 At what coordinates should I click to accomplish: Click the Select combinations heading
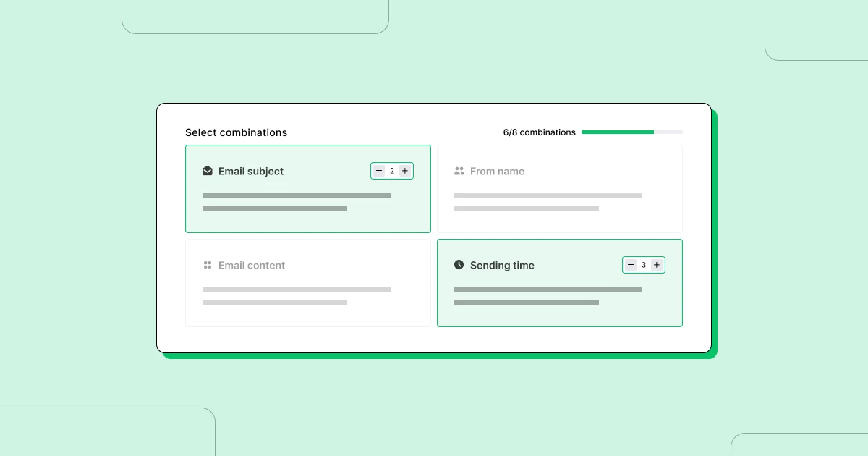click(236, 132)
